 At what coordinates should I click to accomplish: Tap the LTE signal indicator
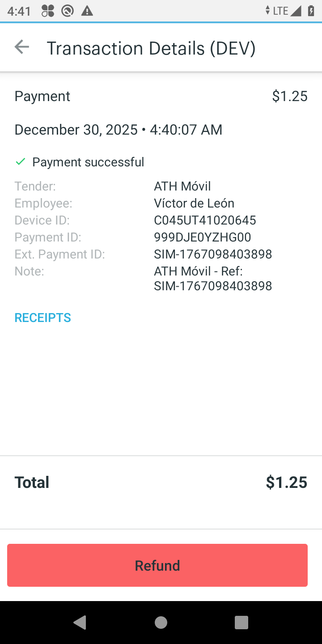[281, 11]
